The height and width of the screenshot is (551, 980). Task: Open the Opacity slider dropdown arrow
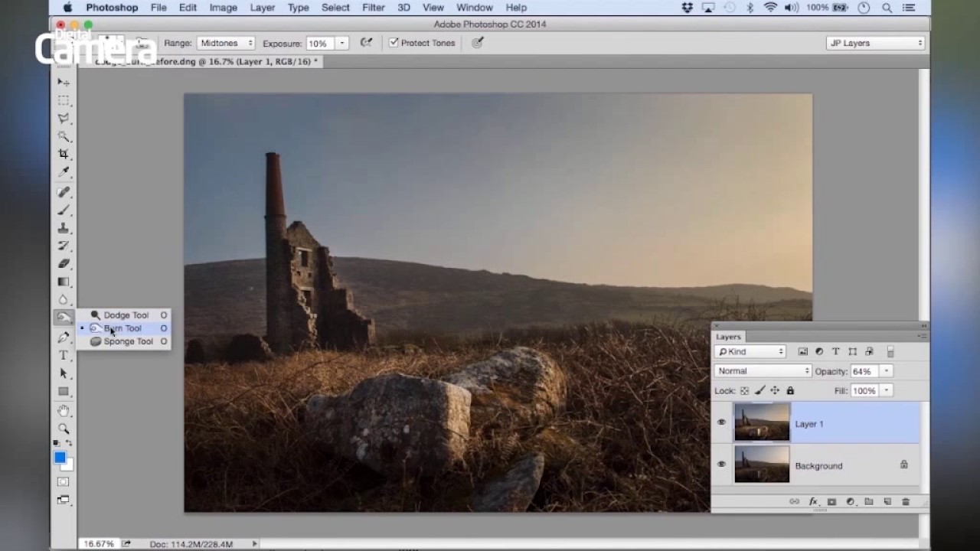(886, 371)
